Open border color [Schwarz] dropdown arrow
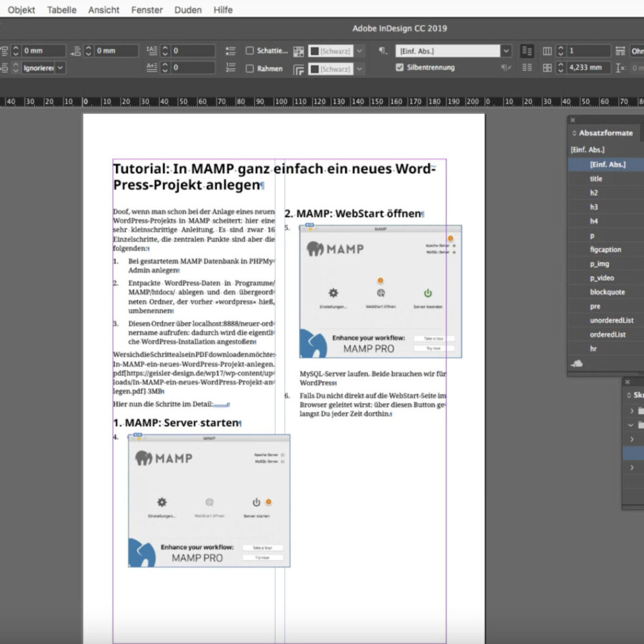Viewport: 644px width, 644px height. point(359,69)
